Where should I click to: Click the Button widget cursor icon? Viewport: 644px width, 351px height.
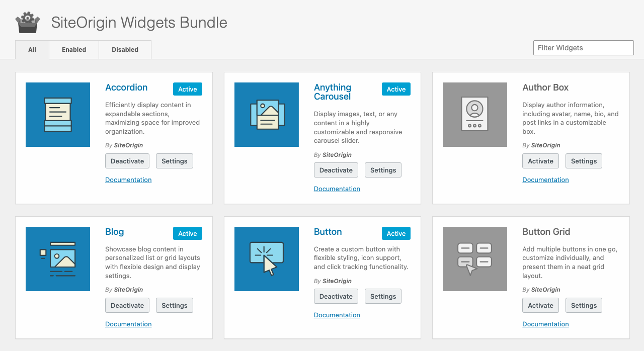pos(267,259)
